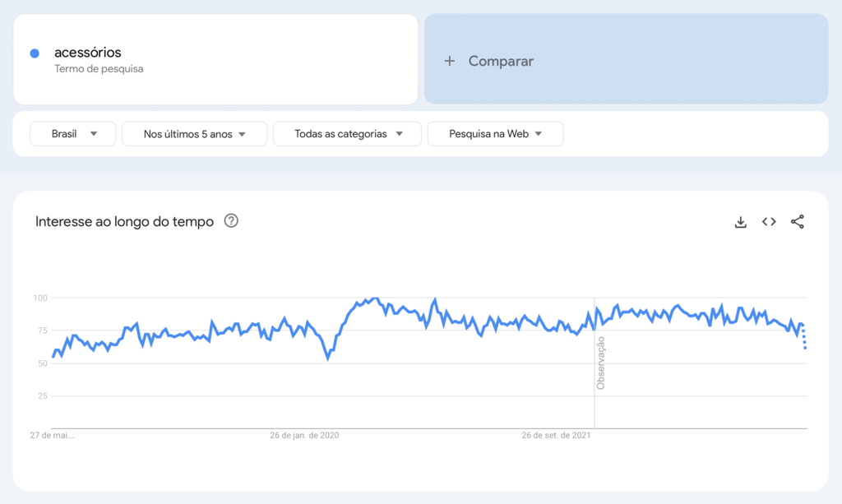Open the Brasil region selector

coord(72,133)
